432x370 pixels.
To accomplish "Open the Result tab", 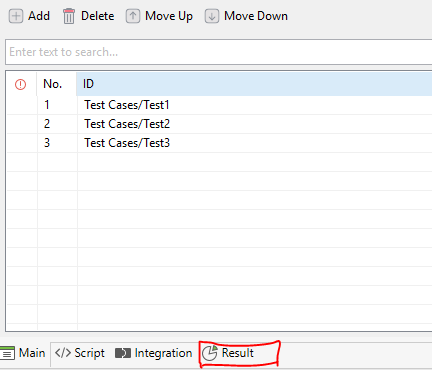I will [229, 353].
